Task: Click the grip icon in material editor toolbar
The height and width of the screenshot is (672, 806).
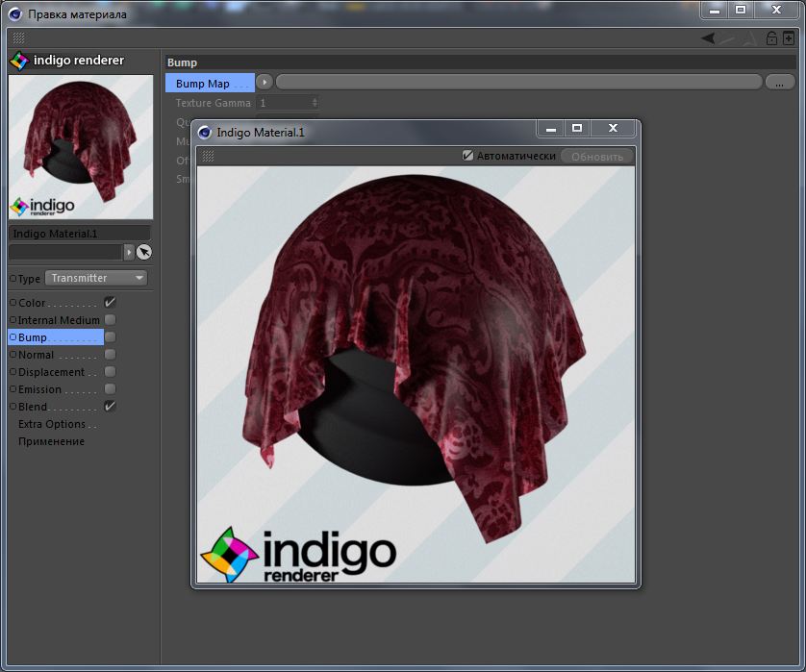Action: click(x=18, y=38)
